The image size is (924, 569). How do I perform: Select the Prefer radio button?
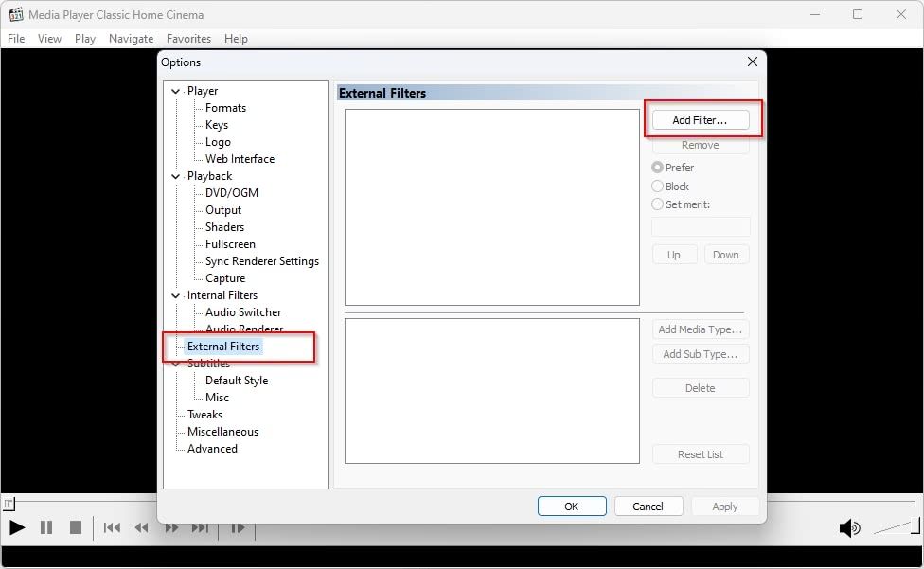tap(658, 168)
